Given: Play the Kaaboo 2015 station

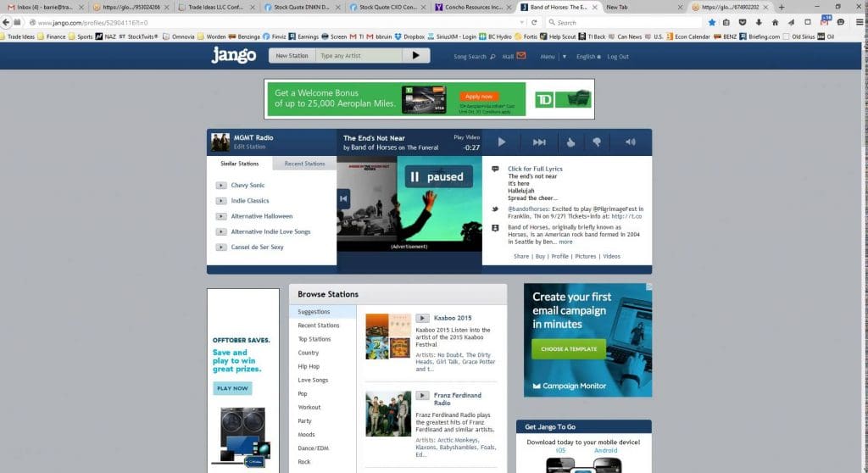Looking at the screenshot, I should [422, 318].
